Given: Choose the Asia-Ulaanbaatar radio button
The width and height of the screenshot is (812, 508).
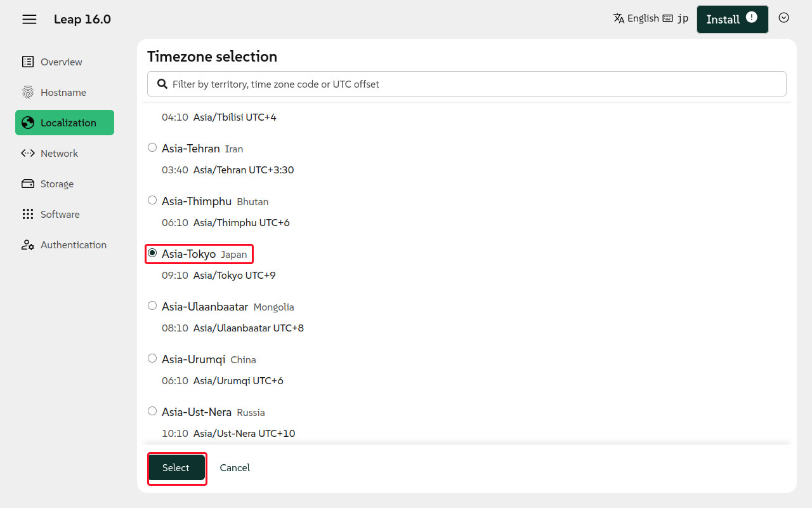Looking at the screenshot, I should [x=152, y=305].
